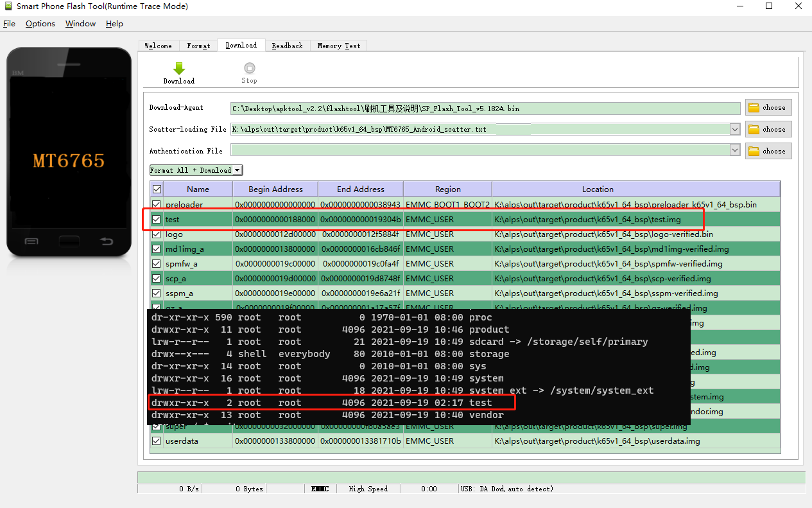Uncheck the super partition checkbox
The width and height of the screenshot is (812, 508).
pos(156,426)
